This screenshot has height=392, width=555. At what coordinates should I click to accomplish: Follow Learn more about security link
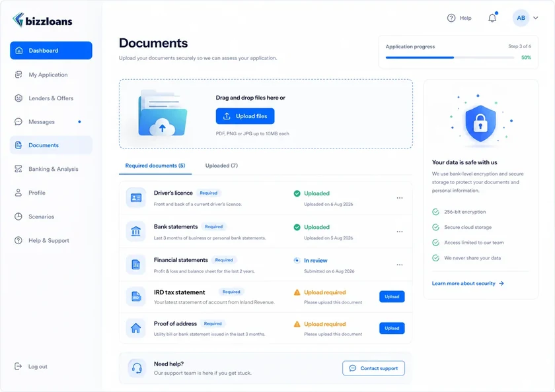pos(468,284)
